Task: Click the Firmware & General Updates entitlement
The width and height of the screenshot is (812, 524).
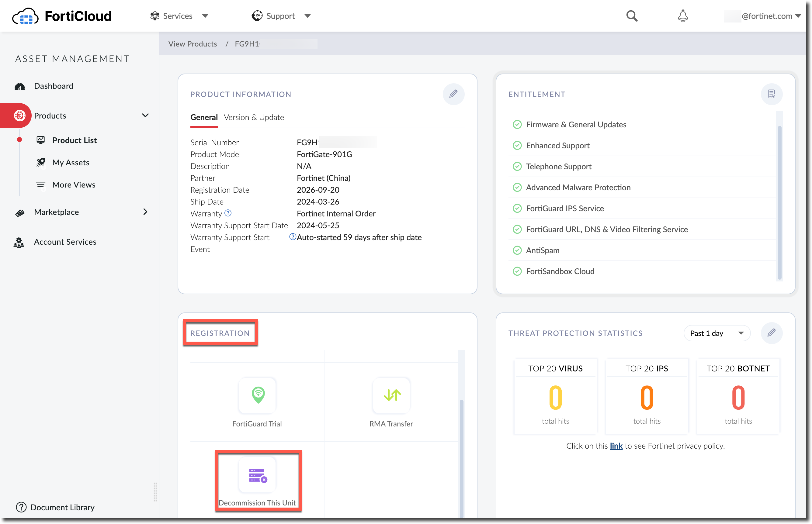Action: (642, 125)
